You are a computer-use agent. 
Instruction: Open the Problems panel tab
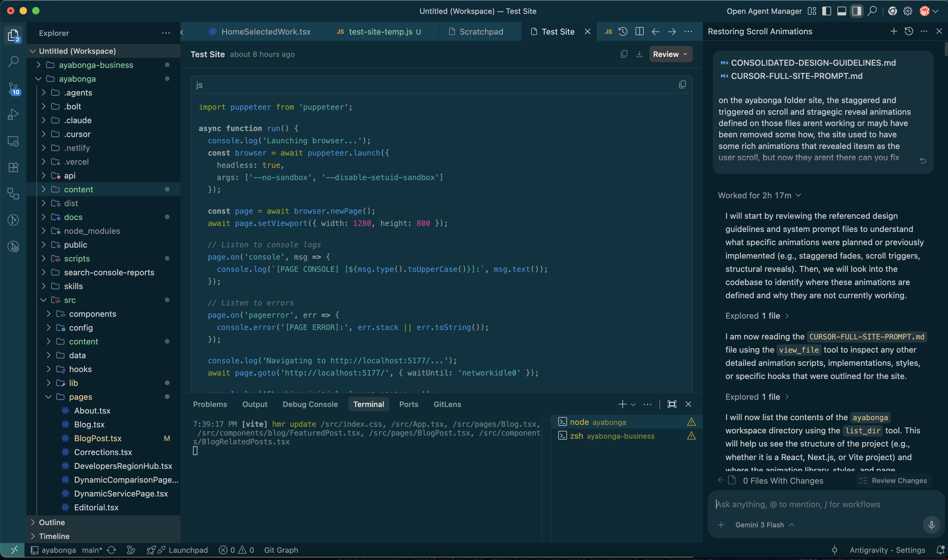(210, 404)
